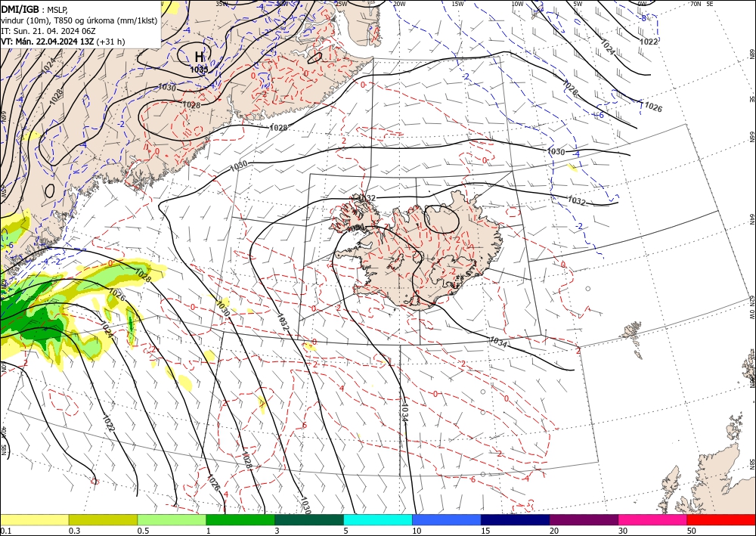The width and height of the screenshot is (756, 536).
Task: Click the yellow 0.1 precipitation legend swatch
Action: coord(34,519)
